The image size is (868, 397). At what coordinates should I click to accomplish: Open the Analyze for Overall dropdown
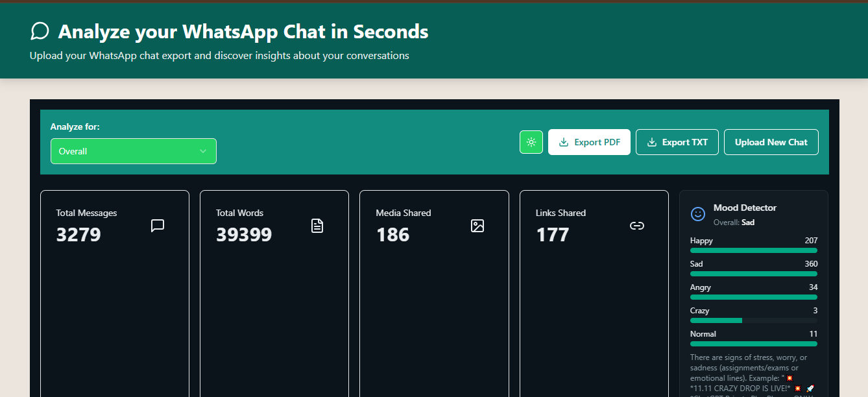(x=134, y=151)
